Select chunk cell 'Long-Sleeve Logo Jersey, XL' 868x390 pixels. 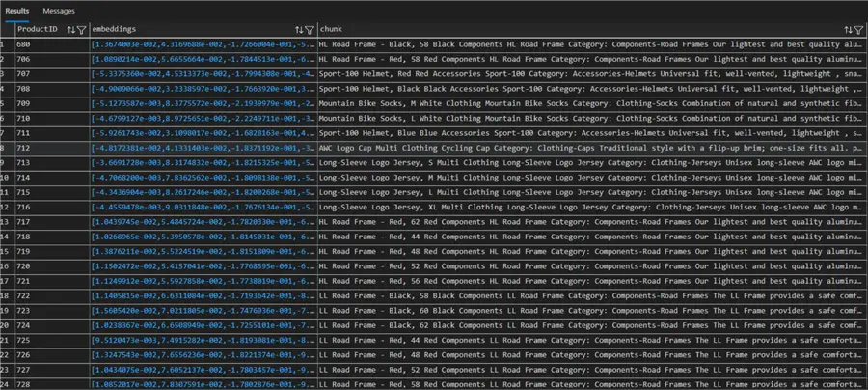590,207
